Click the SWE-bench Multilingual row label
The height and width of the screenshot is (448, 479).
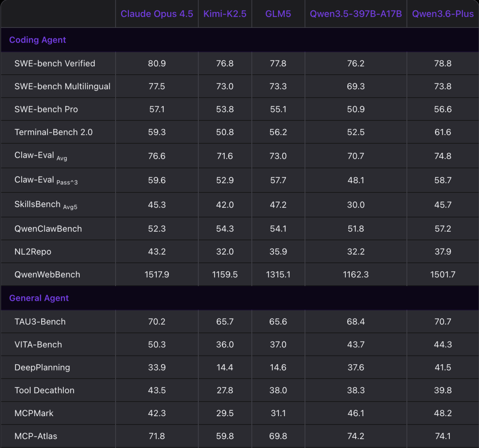pos(63,86)
